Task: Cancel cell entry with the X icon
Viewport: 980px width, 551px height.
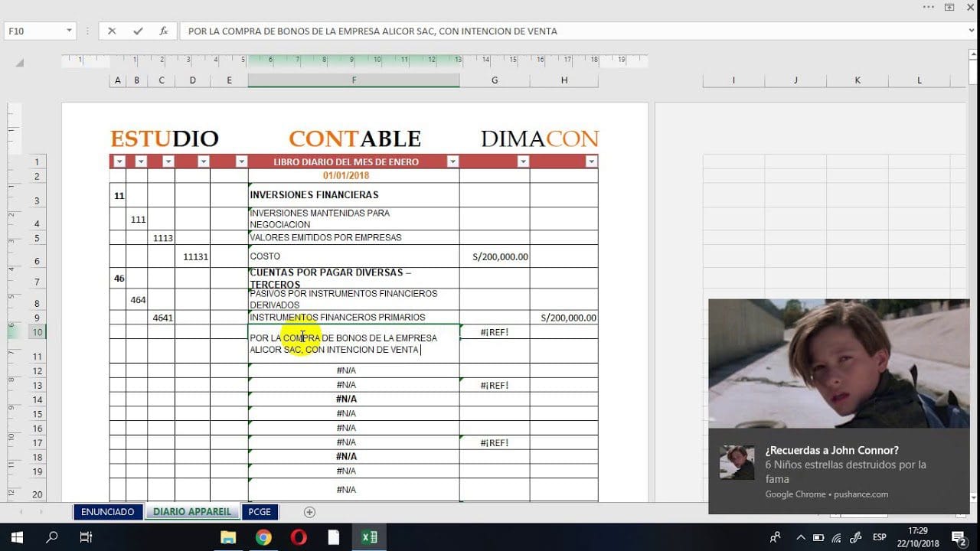Action: tap(114, 31)
